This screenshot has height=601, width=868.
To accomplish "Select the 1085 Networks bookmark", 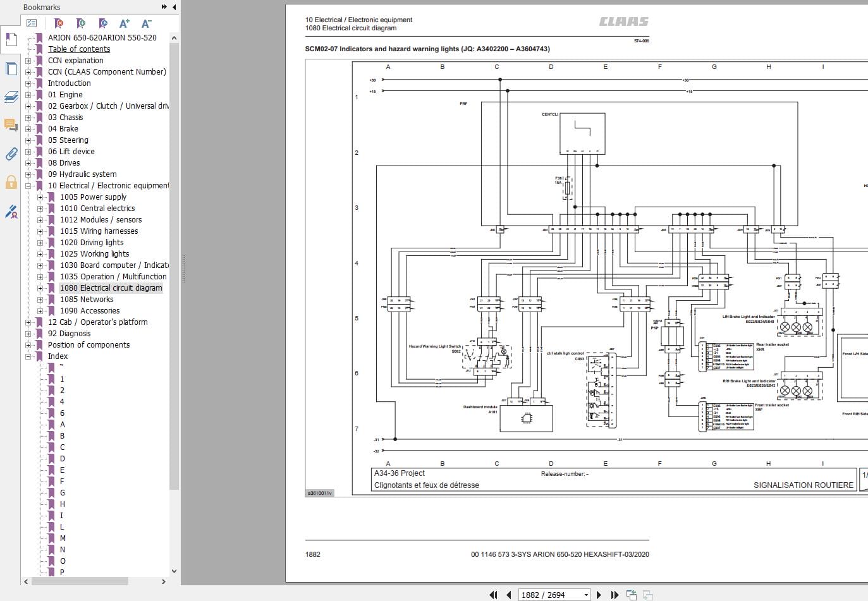I will pos(87,300).
